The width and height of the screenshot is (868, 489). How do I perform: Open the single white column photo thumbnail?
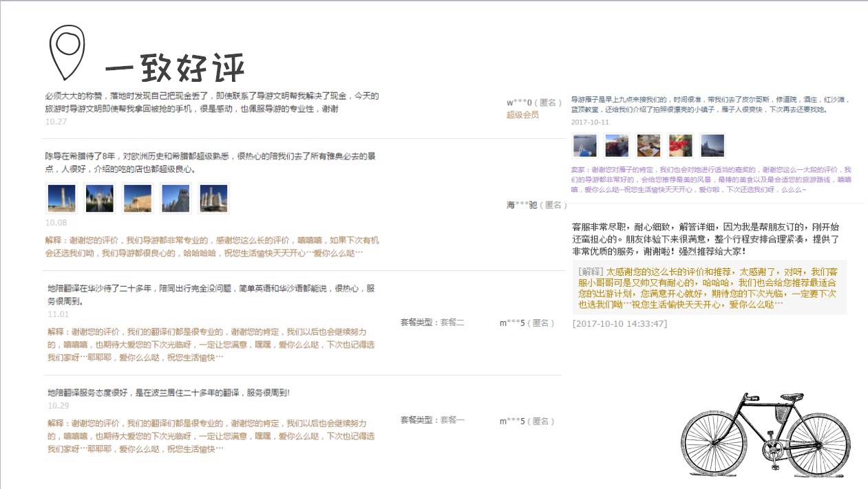[x=61, y=198]
